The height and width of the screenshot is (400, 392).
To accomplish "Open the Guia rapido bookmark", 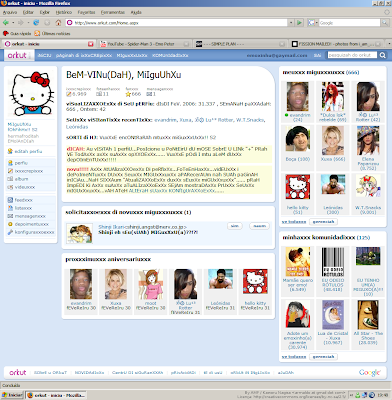I will pos(17,33).
